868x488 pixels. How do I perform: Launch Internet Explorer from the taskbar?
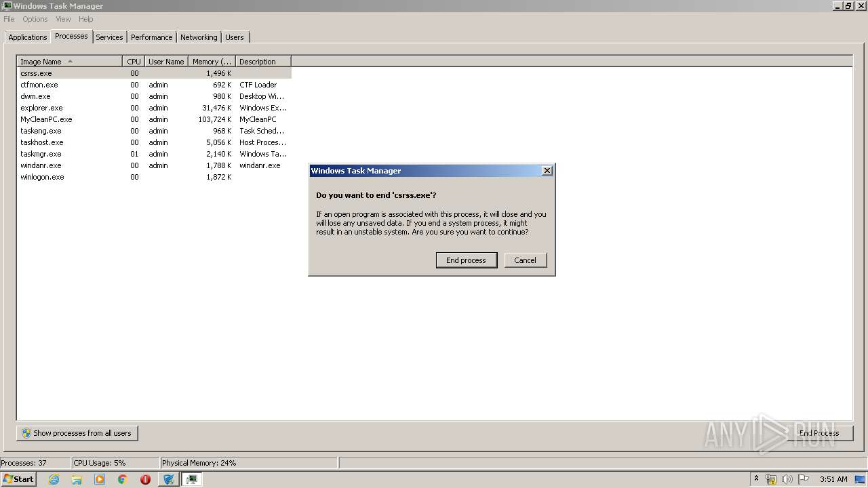[54, 479]
